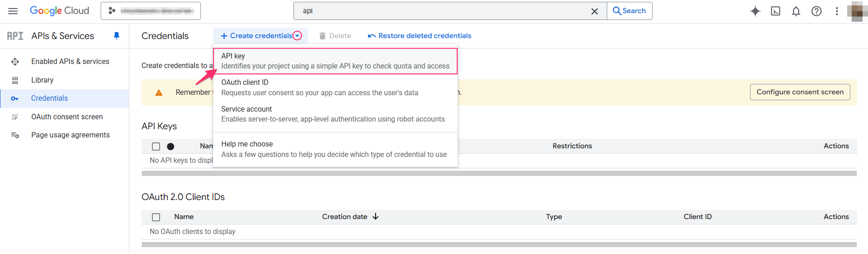Open the hamburger navigation menu
868x254 pixels.
click(x=13, y=11)
